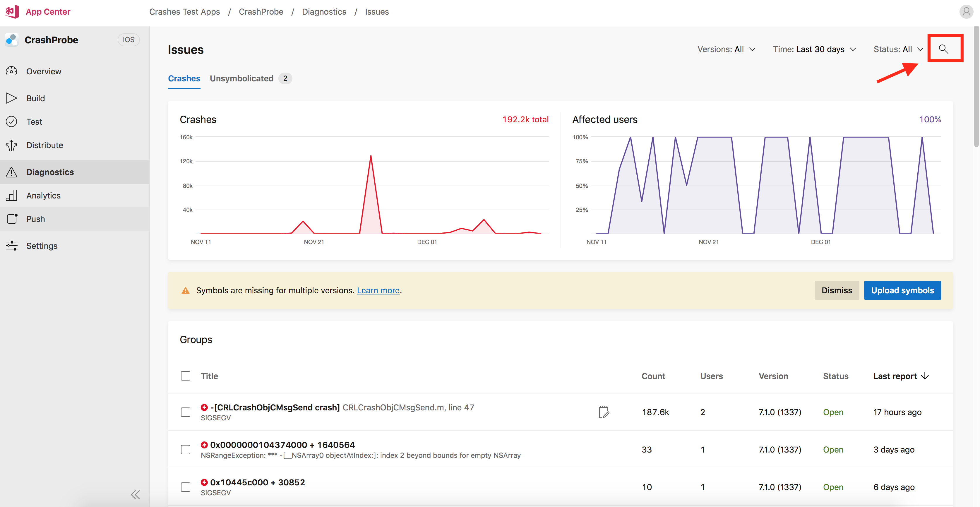
Task: Expand the Status All dropdown
Action: pos(899,49)
